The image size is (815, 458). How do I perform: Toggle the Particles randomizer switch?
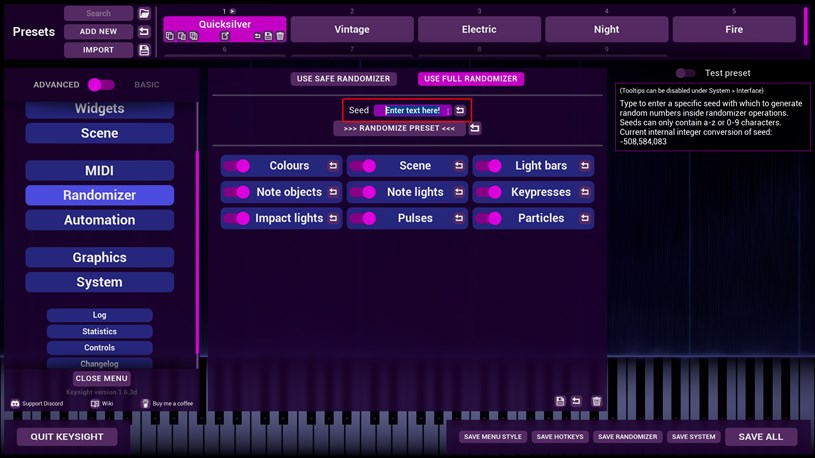489,218
